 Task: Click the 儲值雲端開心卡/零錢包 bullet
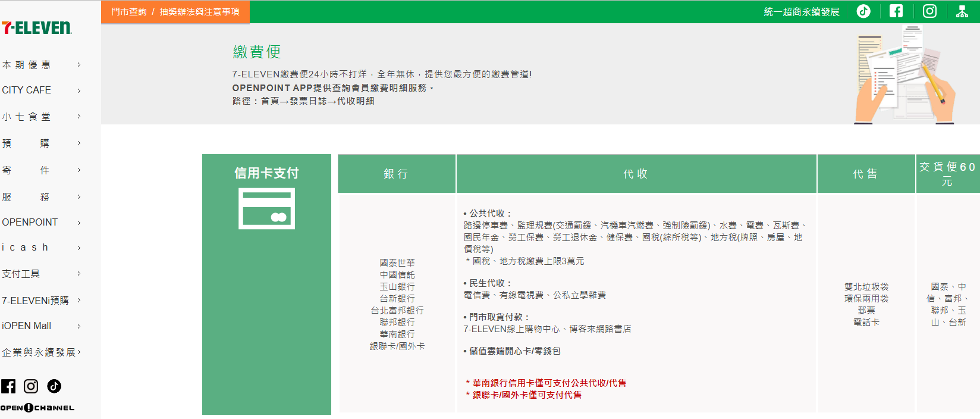(512, 351)
